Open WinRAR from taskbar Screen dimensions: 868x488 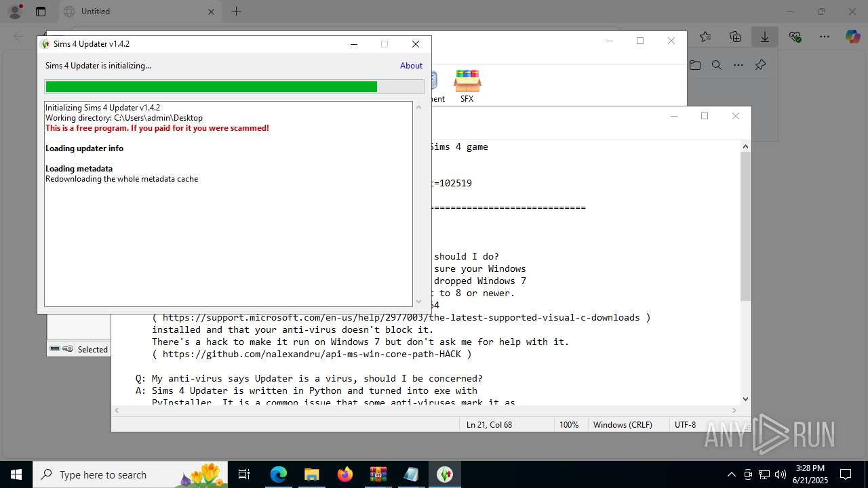click(x=378, y=474)
